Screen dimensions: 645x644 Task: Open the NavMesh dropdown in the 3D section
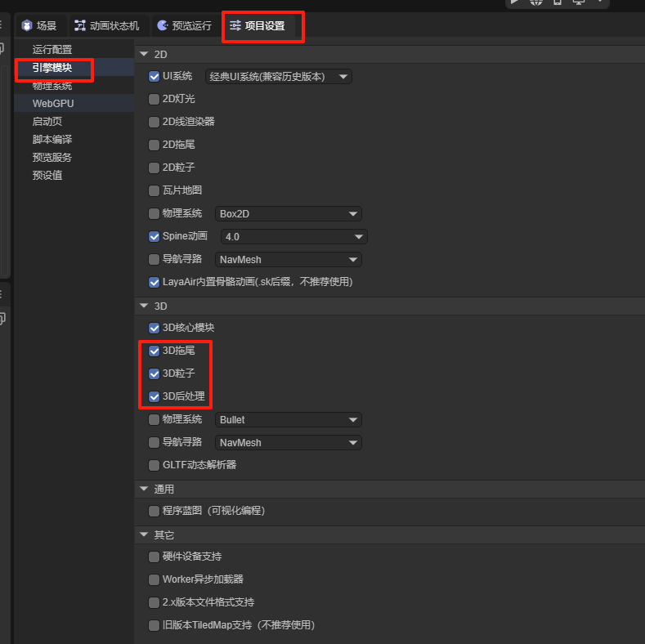[289, 443]
